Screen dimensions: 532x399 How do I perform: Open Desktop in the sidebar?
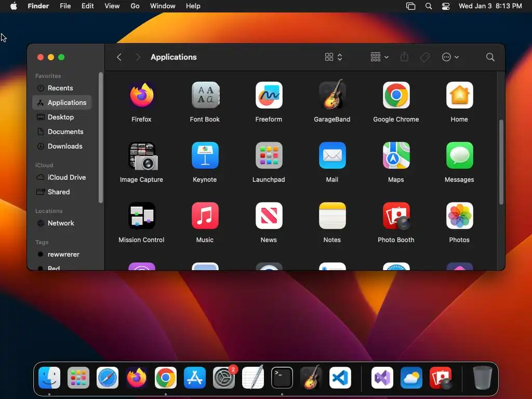point(62,117)
